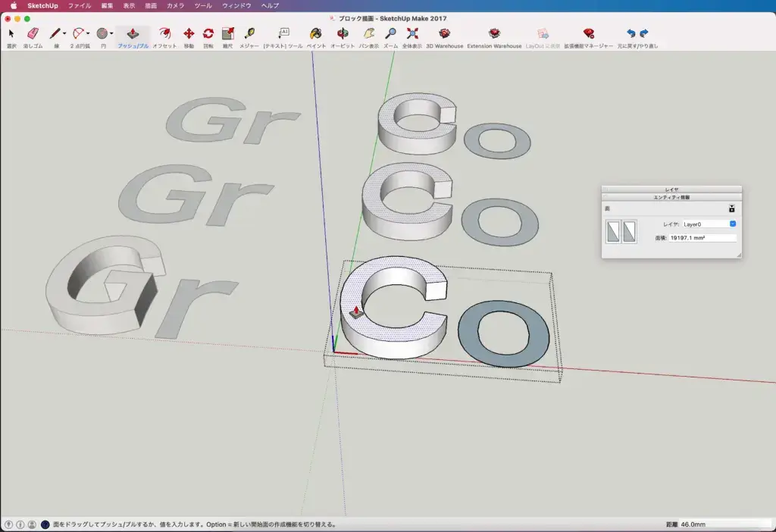Image resolution: width=776 pixels, height=532 pixels.
Task: Click the LayOut に送信 toolbar icon
Action: pos(543,33)
